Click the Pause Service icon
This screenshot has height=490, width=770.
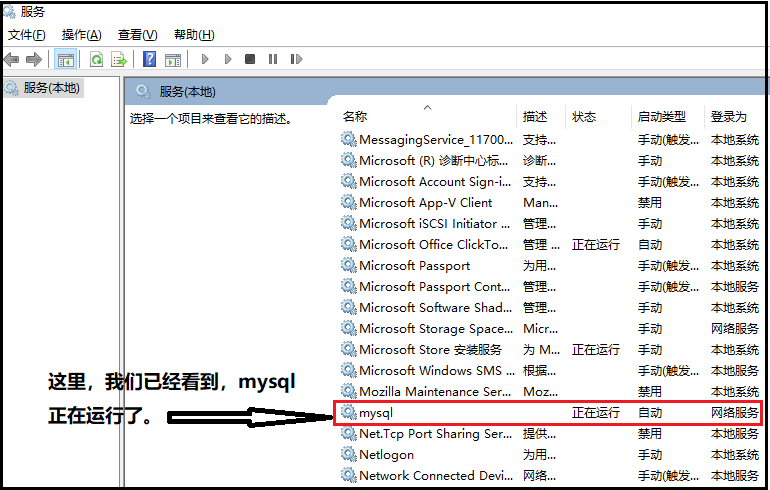click(273, 59)
